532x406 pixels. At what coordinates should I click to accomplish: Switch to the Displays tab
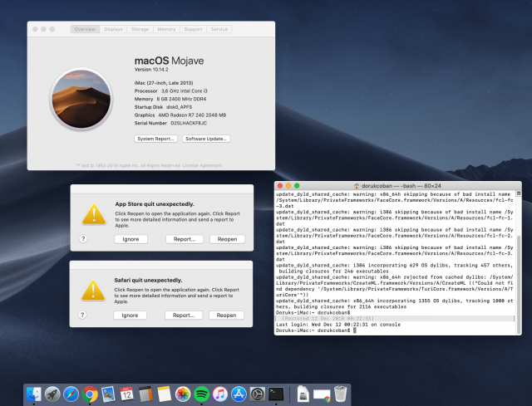[113, 29]
